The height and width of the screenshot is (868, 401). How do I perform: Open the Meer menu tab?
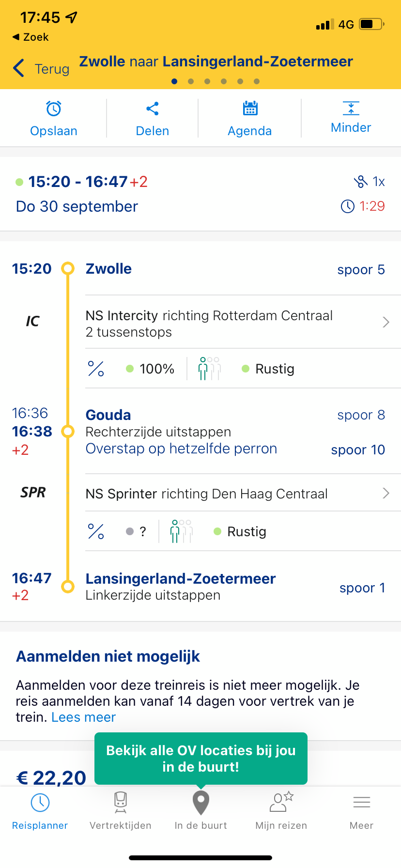coord(362,812)
